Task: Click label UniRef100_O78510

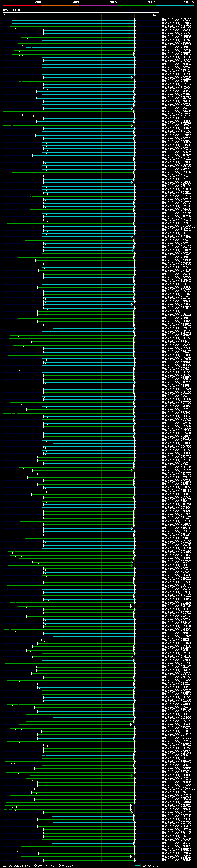Action: pyautogui.click(x=177, y=60)
